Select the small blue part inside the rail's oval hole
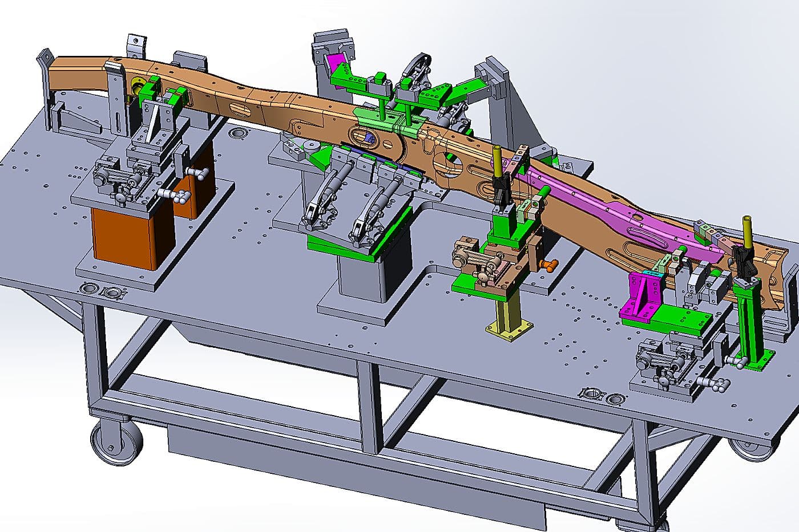The height and width of the screenshot is (532, 799). point(369,137)
